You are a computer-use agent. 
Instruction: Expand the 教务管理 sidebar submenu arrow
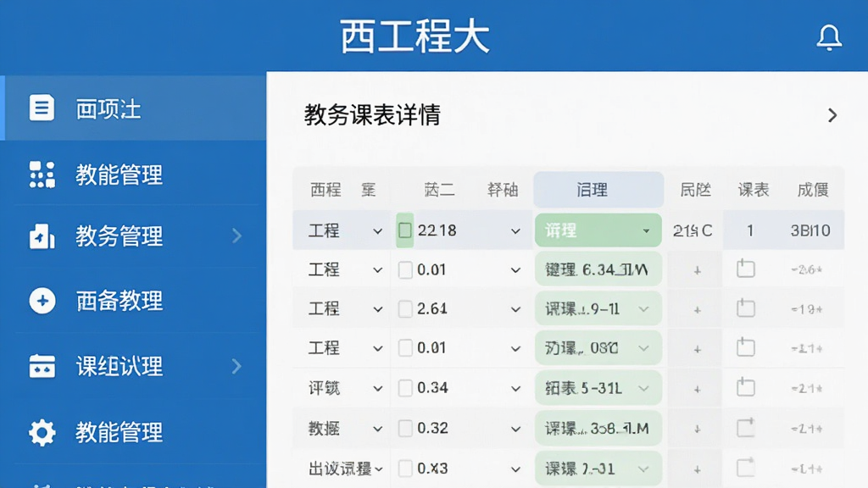[237, 236]
